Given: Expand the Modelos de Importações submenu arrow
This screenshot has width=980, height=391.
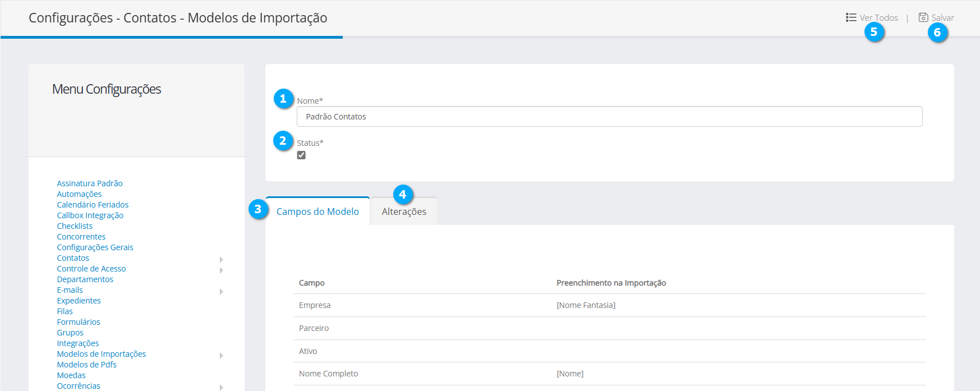Looking at the screenshot, I should coord(222,355).
